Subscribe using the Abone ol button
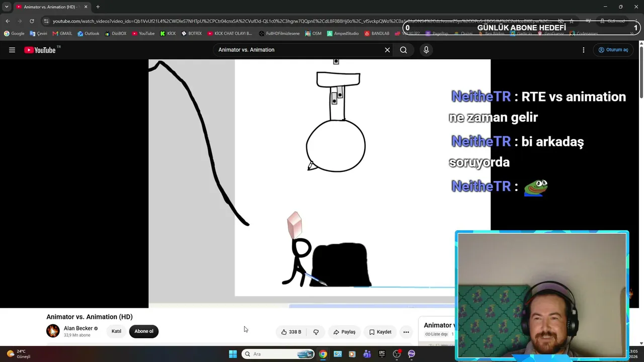This screenshot has width=644, height=362. click(144, 331)
